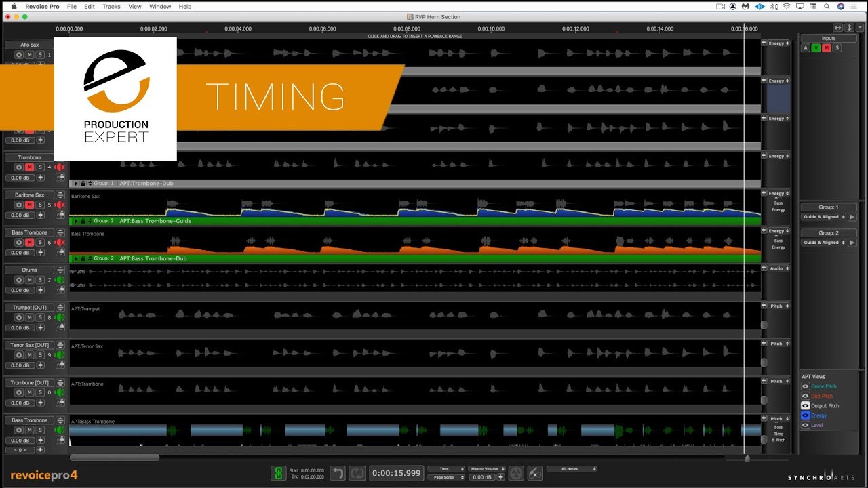Click record-arm icon on Trumpet [OUT] track
868x488 pixels.
point(20,317)
